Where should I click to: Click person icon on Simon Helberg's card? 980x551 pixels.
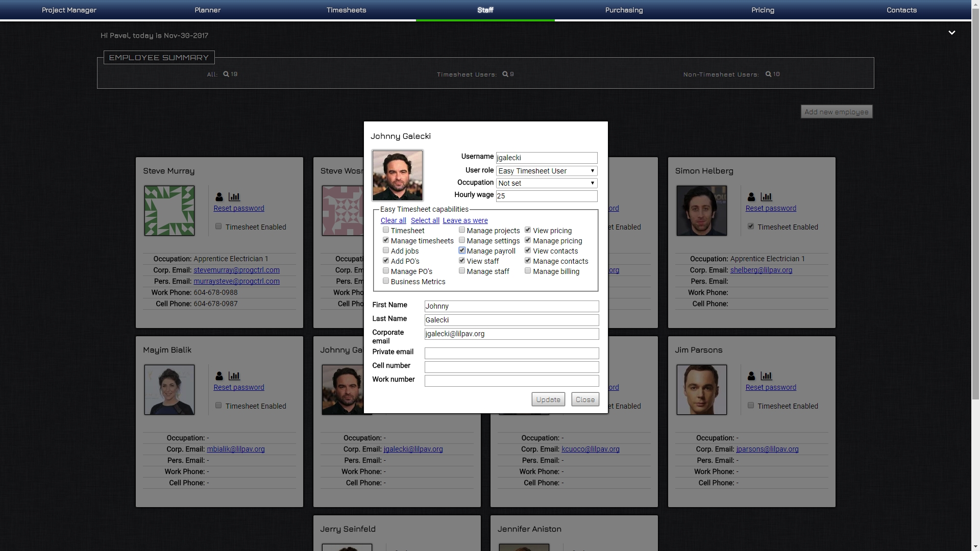pos(751,197)
